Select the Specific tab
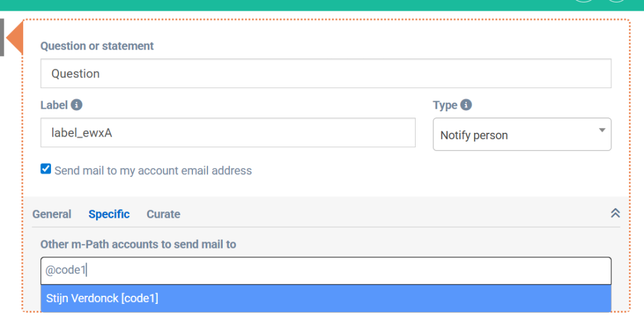 [x=109, y=214]
